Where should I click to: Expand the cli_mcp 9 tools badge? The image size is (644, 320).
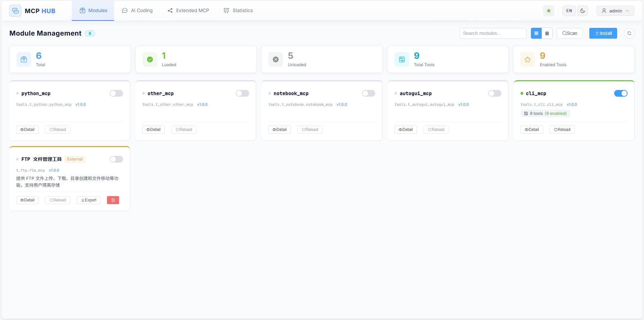coord(545,113)
